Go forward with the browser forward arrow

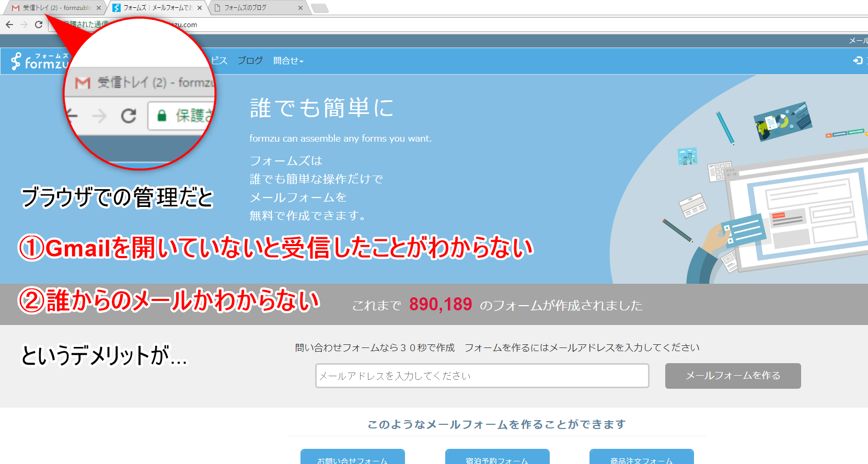[x=24, y=25]
